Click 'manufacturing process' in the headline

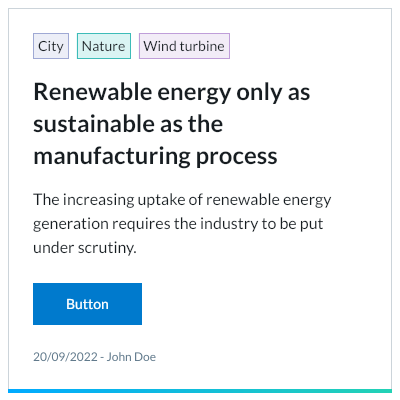(x=155, y=156)
